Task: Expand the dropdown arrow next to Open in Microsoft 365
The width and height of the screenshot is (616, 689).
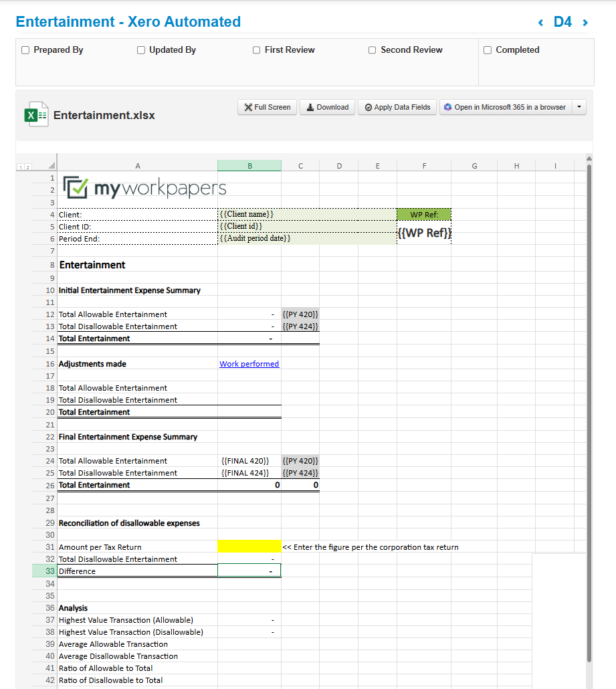Action: click(579, 107)
